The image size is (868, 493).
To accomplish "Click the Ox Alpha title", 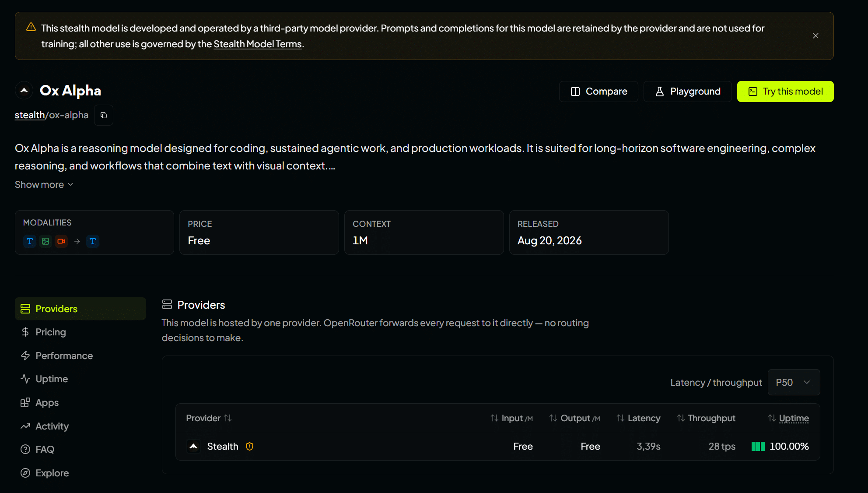I will [x=70, y=91].
